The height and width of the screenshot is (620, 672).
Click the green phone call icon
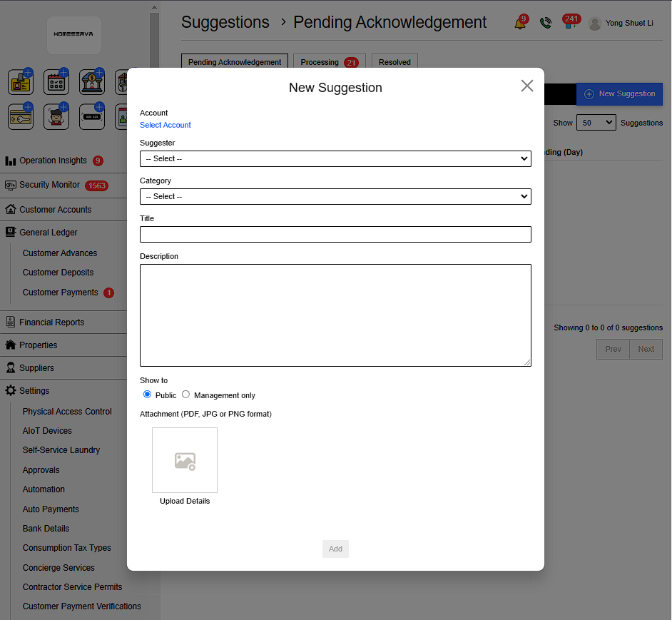point(546,23)
